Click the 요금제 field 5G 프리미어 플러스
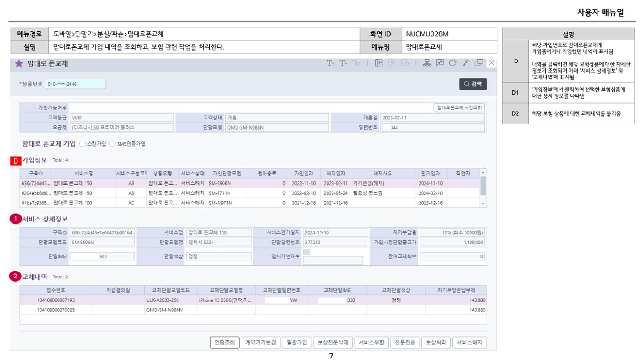 (121, 127)
